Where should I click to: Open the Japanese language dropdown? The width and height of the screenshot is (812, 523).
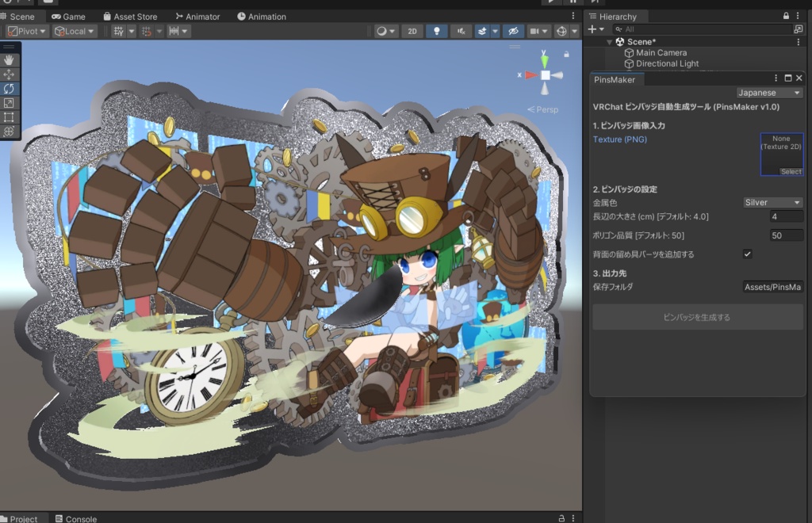click(x=769, y=93)
